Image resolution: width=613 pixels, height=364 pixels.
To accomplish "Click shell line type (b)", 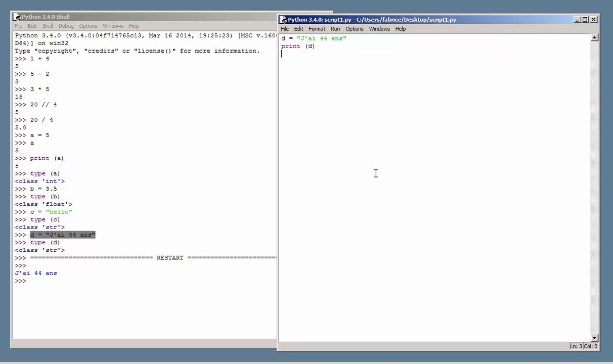I will [x=37, y=196].
